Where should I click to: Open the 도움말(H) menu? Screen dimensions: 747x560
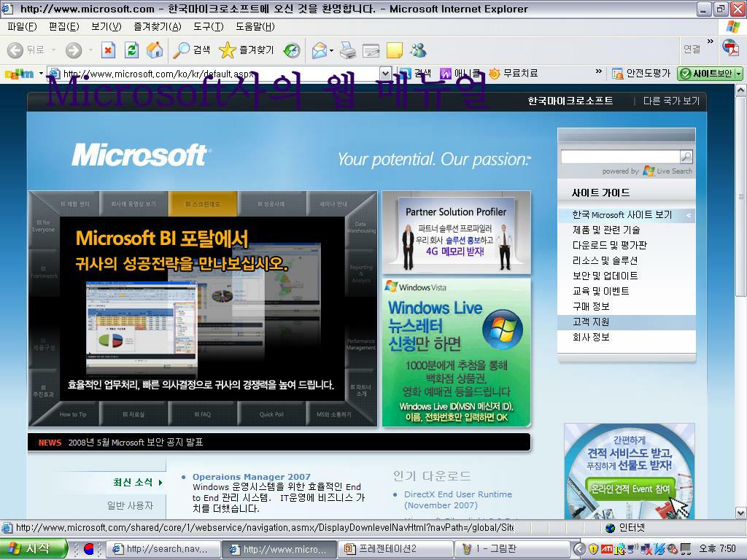click(255, 27)
